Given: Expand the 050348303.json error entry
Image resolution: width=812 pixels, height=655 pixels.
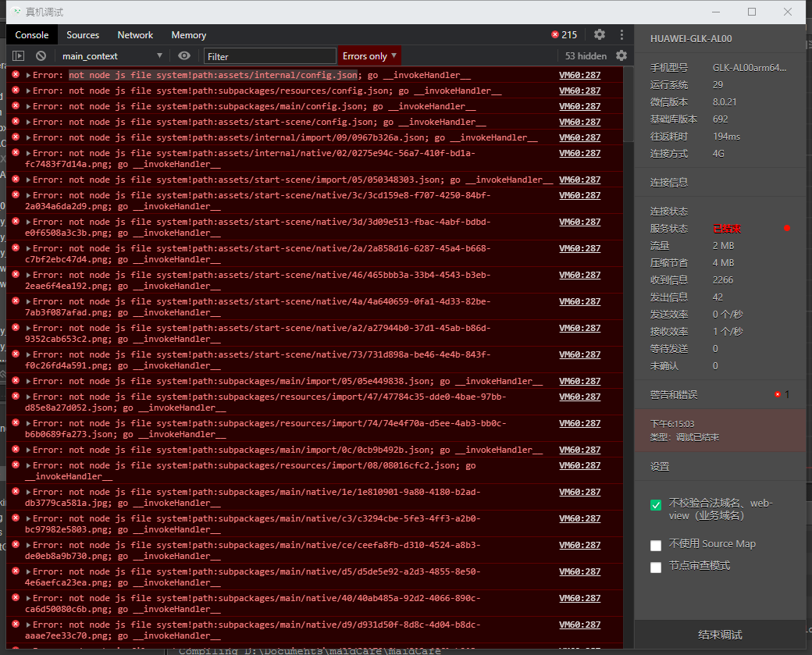Looking at the screenshot, I should pos(28,180).
